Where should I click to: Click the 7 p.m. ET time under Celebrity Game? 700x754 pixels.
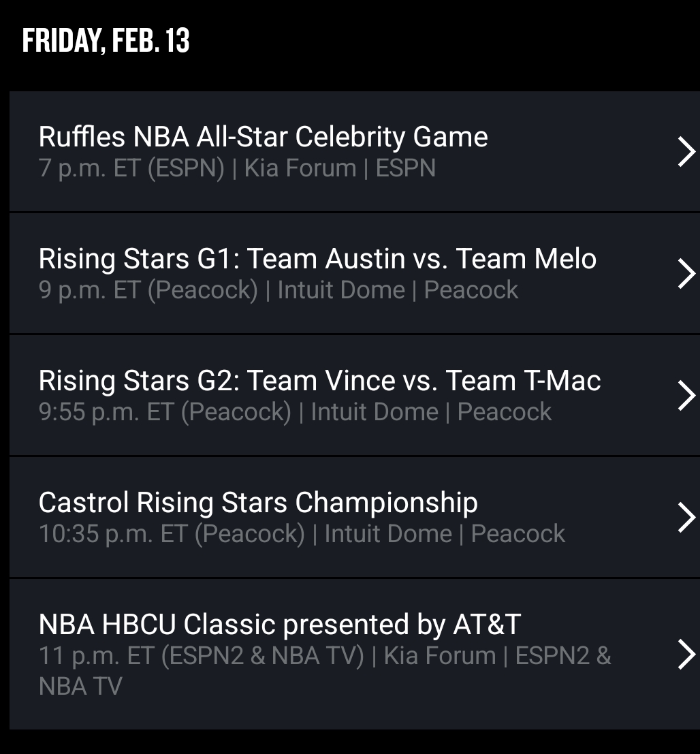point(89,168)
